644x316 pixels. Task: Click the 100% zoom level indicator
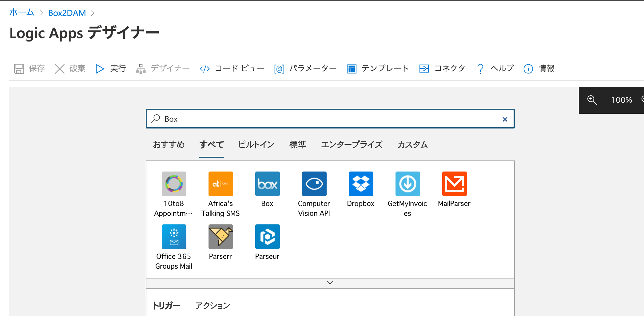(622, 100)
